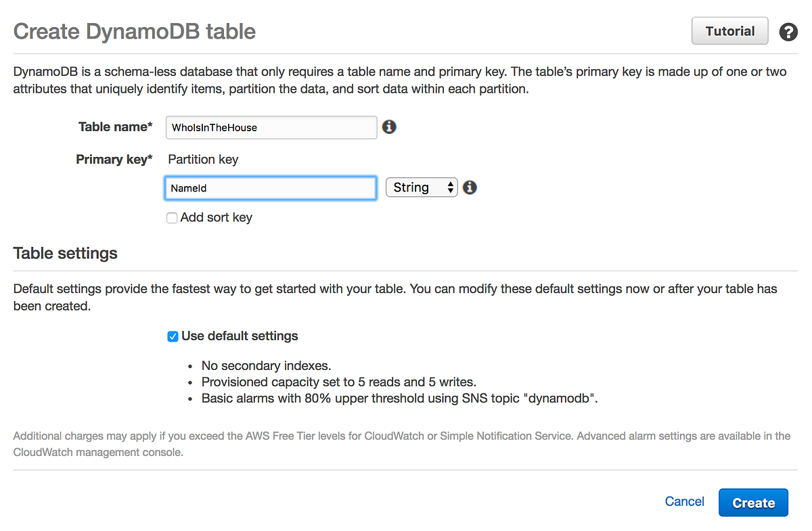The height and width of the screenshot is (531, 812).
Task: Change the partition key type from String
Action: coord(422,187)
